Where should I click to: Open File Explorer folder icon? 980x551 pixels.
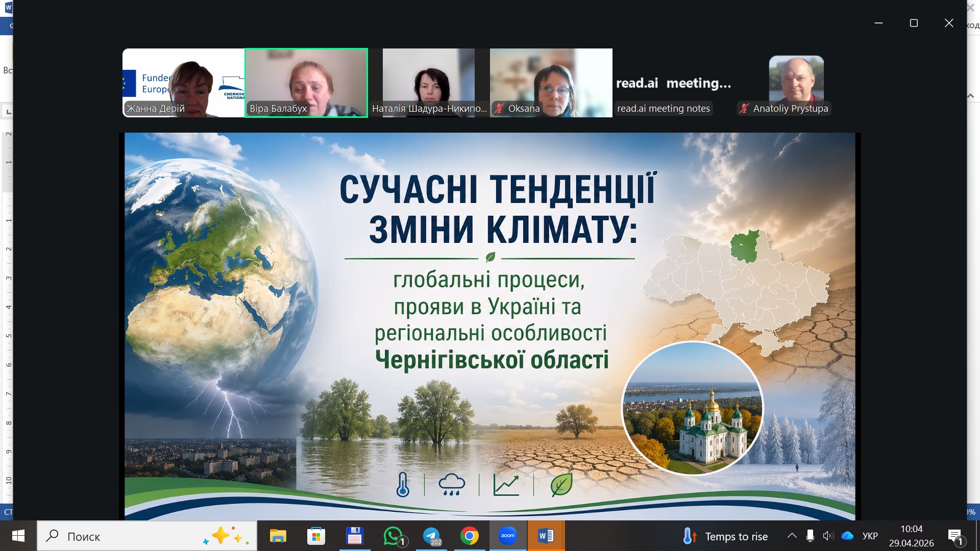point(278,536)
